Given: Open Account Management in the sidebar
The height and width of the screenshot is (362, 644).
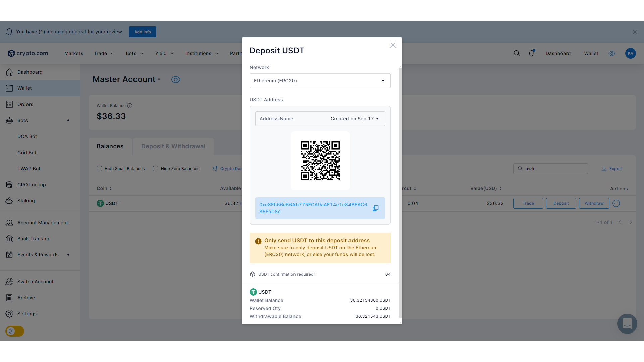Looking at the screenshot, I should point(40,223).
